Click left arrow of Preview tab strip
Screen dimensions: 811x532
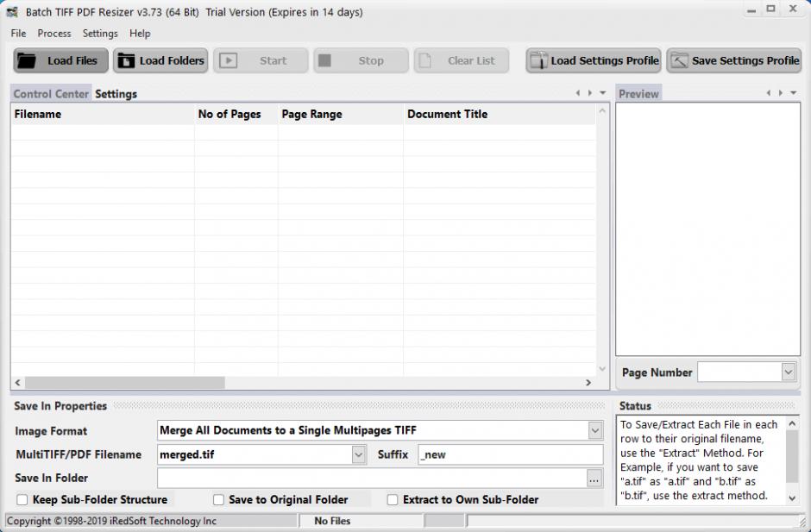click(769, 93)
